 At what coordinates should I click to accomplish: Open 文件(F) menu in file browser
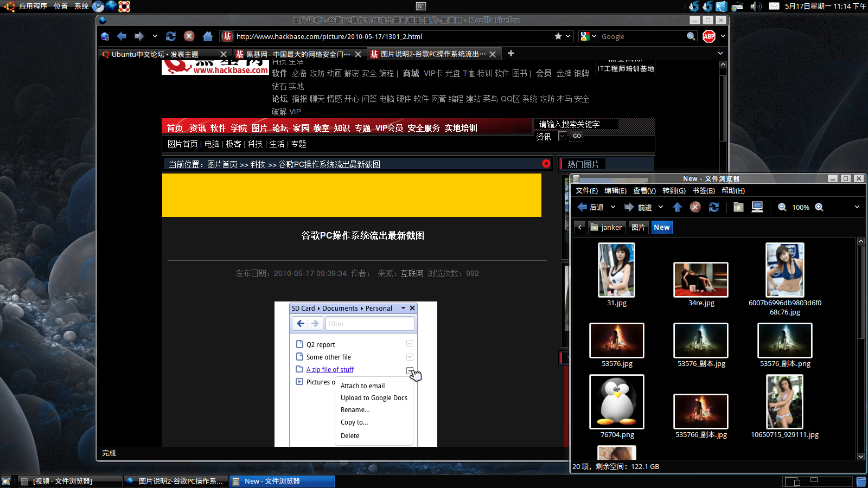point(586,191)
